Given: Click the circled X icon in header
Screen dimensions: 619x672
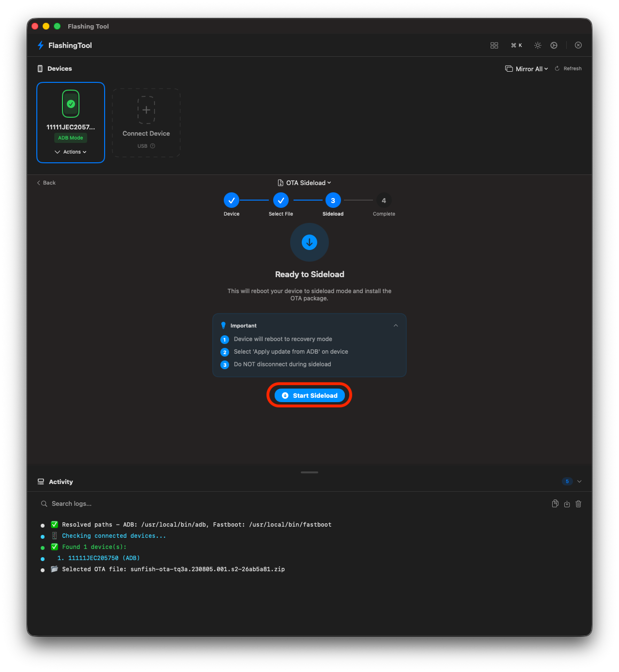Looking at the screenshot, I should coord(578,45).
